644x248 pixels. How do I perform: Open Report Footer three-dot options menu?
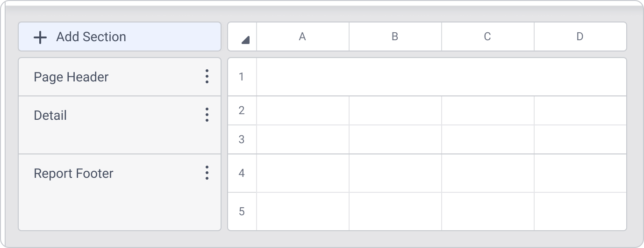[207, 173]
